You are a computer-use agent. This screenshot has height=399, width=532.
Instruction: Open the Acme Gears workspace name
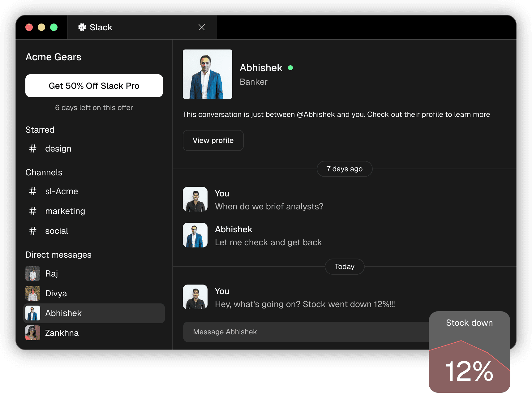[x=54, y=57]
